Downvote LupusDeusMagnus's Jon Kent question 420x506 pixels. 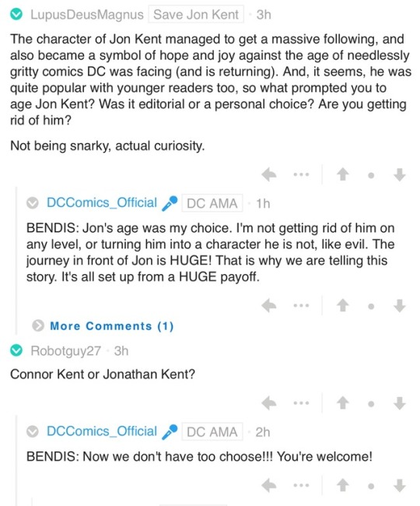399,174
